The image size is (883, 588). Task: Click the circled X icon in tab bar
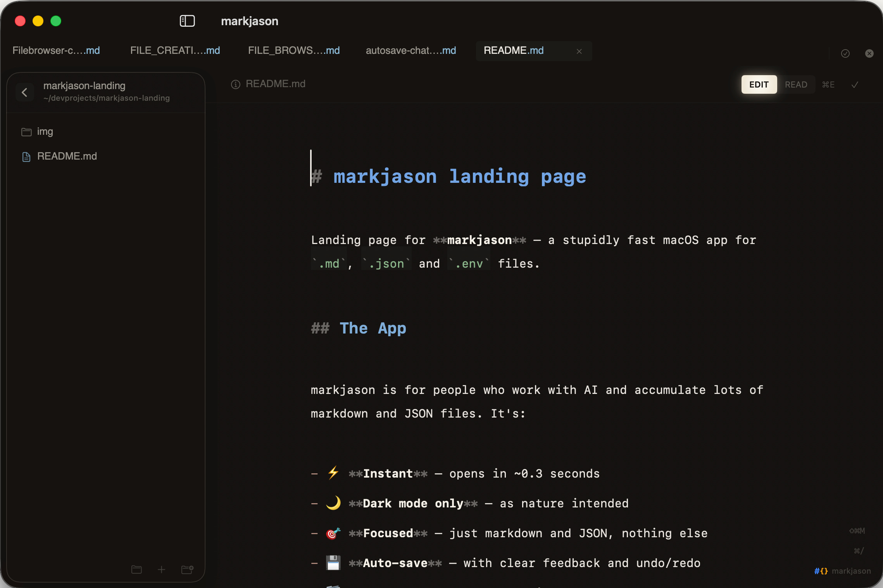point(869,53)
